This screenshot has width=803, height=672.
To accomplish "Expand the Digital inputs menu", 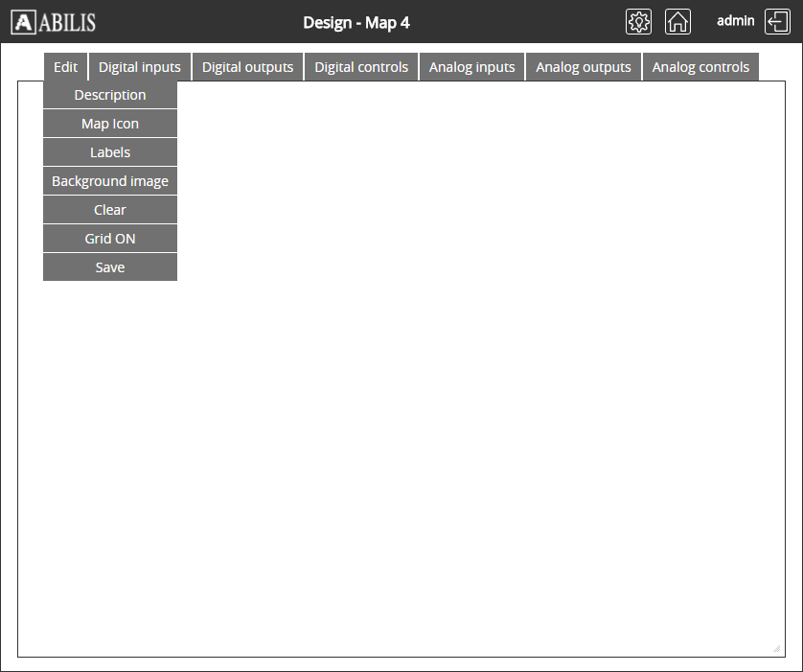I will tap(140, 67).
